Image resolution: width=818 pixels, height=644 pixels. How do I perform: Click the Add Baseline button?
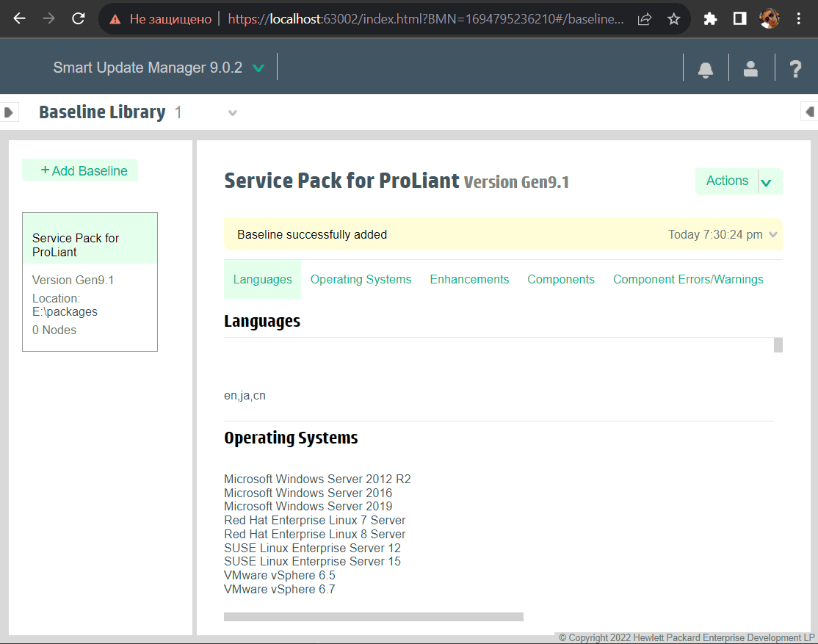pyautogui.click(x=80, y=170)
